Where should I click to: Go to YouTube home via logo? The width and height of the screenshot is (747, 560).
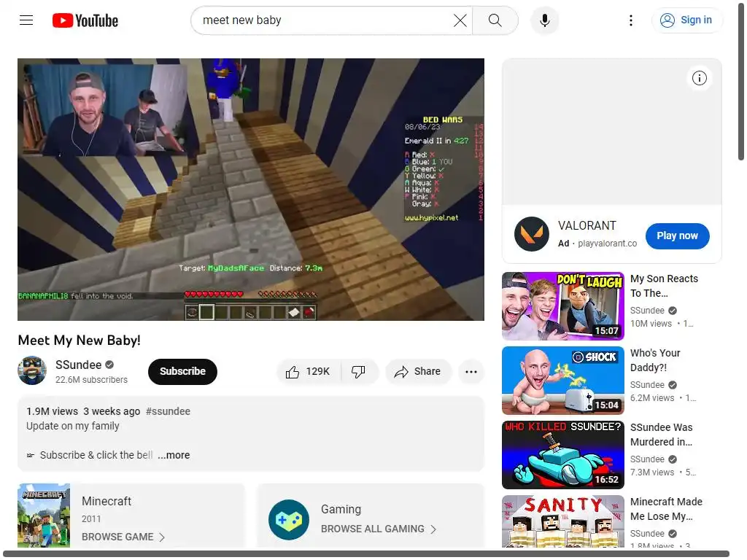85,20
